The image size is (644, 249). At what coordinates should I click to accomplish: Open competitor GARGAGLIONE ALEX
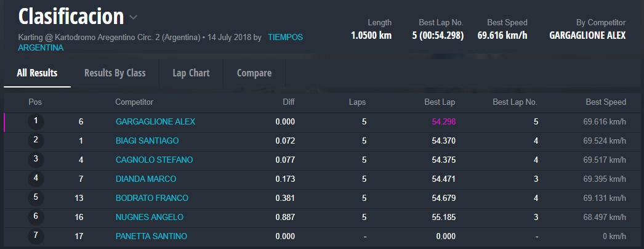click(155, 121)
